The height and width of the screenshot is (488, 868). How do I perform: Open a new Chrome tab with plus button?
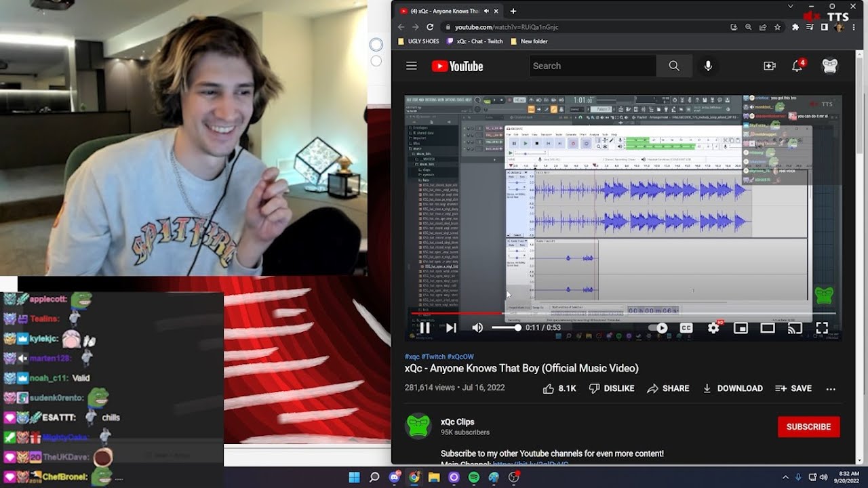[x=513, y=11]
